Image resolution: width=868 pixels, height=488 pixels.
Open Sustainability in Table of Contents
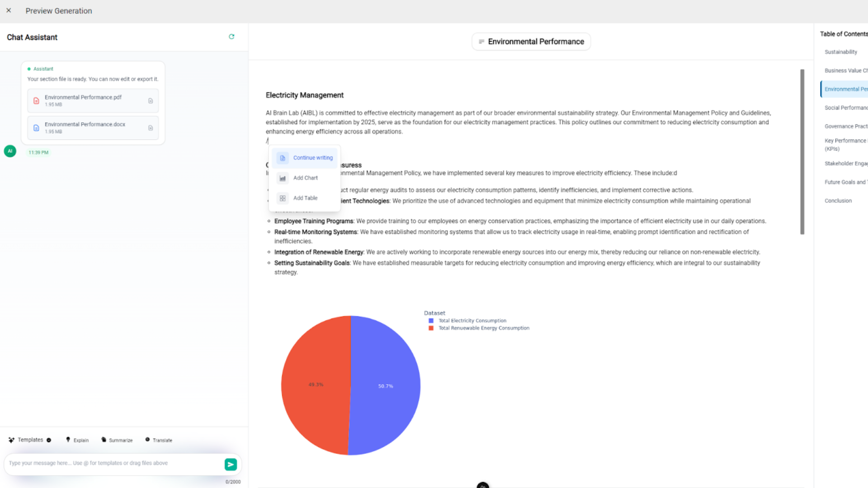point(840,52)
